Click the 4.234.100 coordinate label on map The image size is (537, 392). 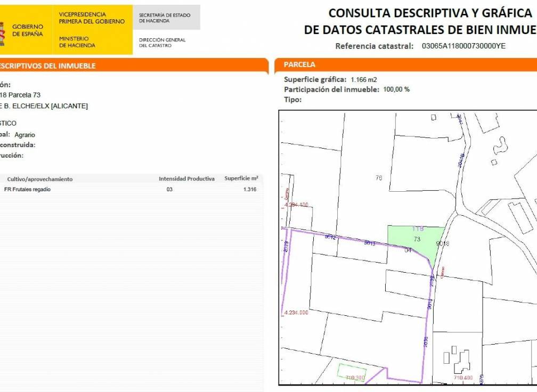click(x=297, y=205)
